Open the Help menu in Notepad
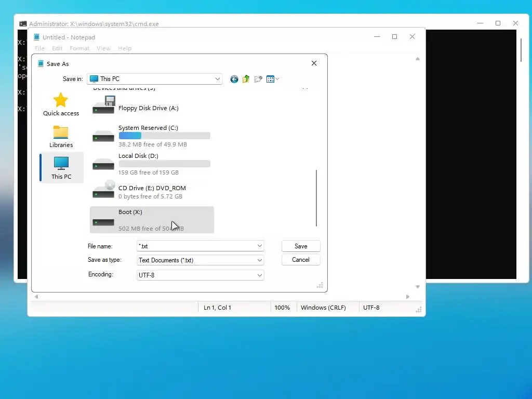The width and height of the screenshot is (532, 399). pos(125,48)
